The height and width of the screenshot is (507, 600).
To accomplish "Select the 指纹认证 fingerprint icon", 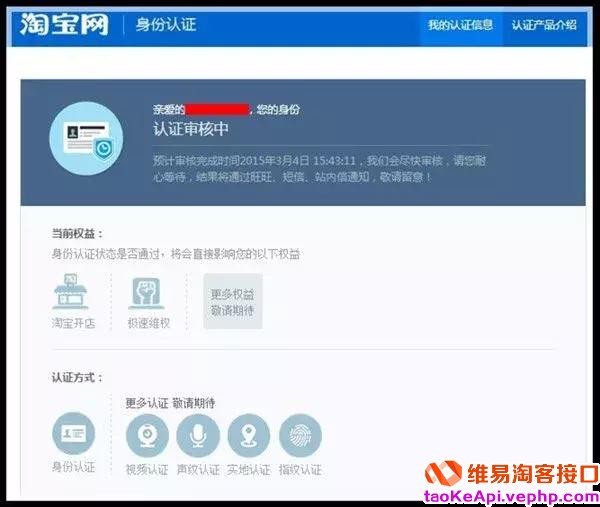I will coord(300,435).
